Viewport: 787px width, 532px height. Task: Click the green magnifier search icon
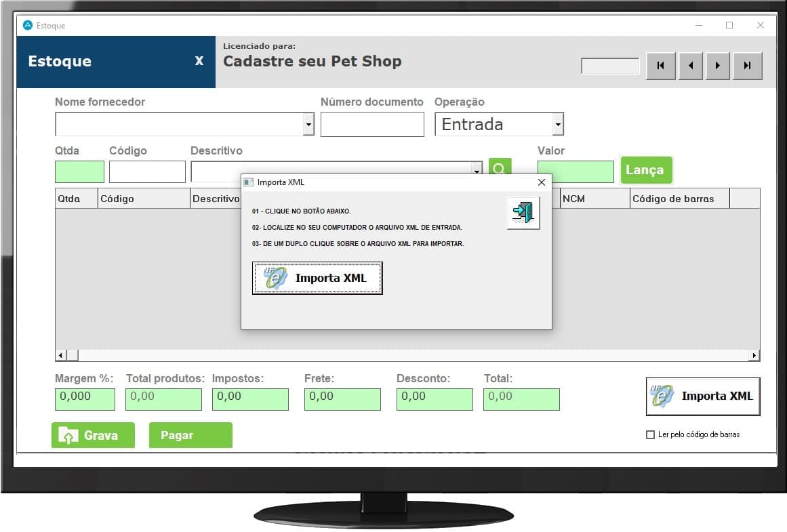click(500, 167)
